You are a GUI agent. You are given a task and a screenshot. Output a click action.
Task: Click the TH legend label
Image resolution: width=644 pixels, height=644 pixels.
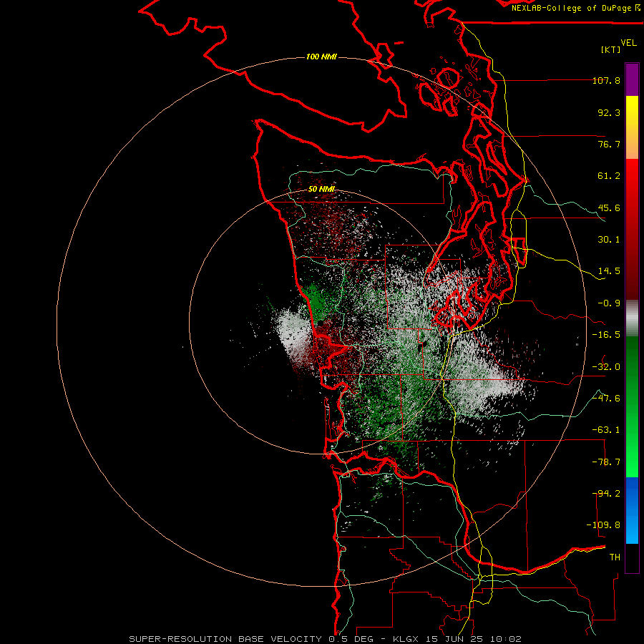coord(615,557)
